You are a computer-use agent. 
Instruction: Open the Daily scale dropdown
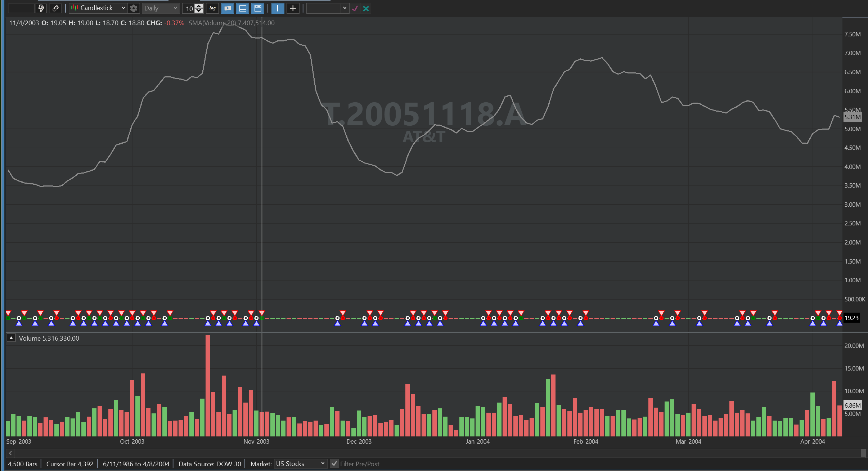[161, 8]
